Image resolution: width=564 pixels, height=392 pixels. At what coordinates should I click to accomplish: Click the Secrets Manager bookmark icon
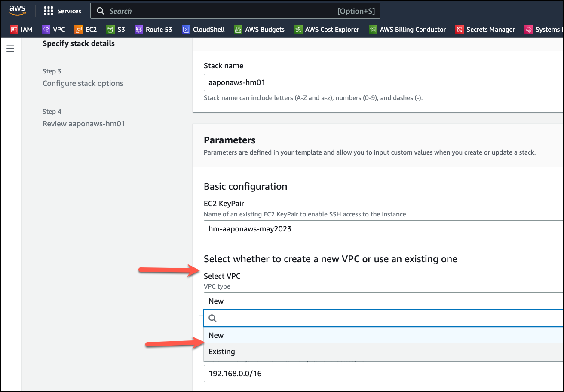point(460,30)
